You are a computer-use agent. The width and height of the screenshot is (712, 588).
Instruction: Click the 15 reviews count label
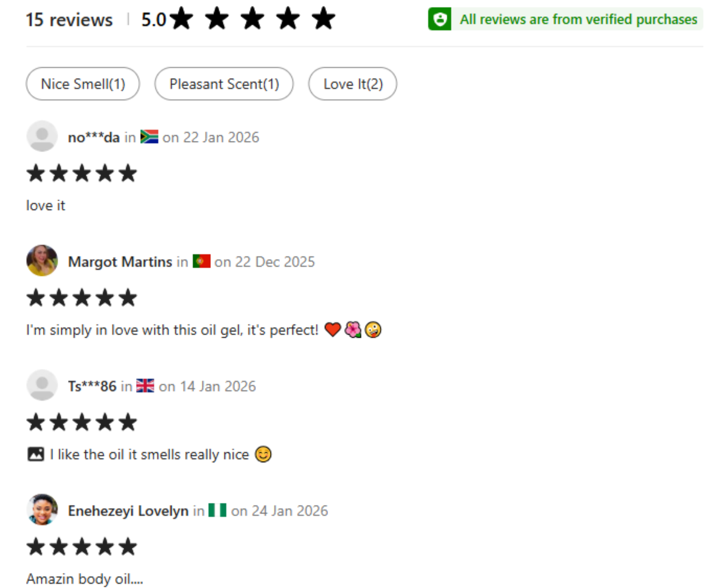tap(69, 20)
